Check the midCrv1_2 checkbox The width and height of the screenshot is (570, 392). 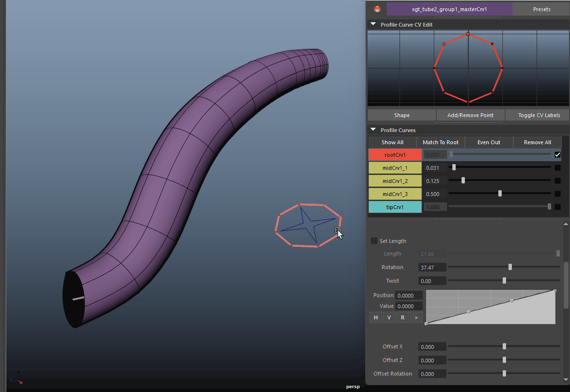(557, 181)
